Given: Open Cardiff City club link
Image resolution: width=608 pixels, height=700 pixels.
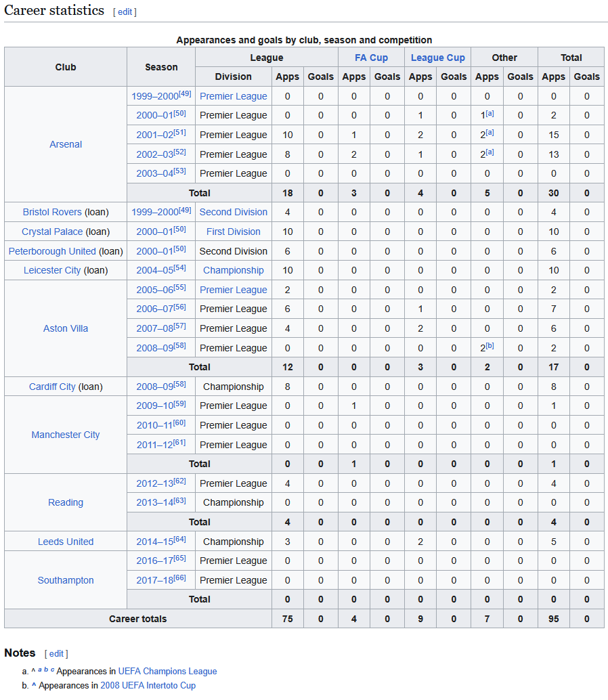Looking at the screenshot, I should (x=52, y=387).
